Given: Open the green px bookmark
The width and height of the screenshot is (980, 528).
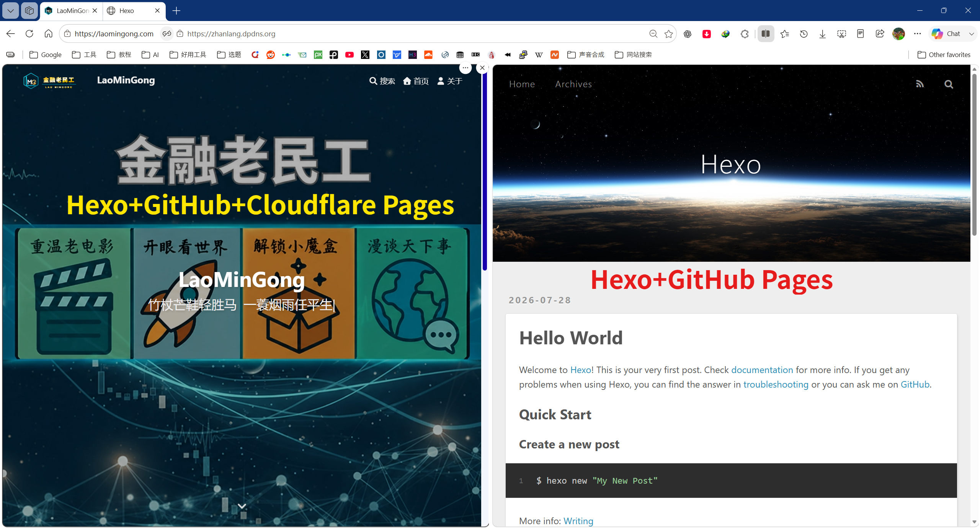Looking at the screenshot, I should point(318,55).
